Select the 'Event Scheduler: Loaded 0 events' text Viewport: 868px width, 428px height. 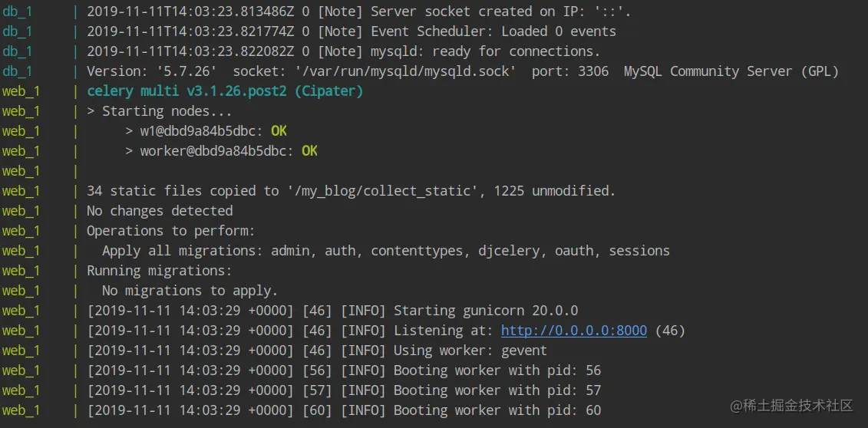pyautogui.click(x=493, y=31)
